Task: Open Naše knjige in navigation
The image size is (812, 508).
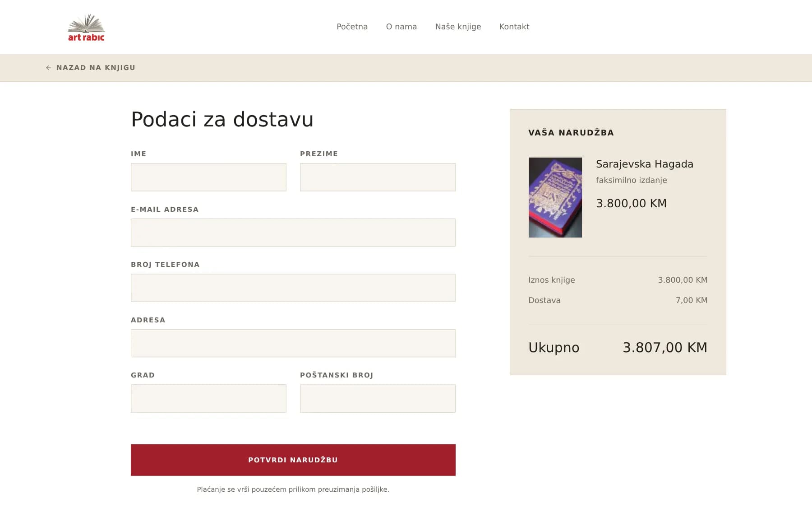Action: [458, 27]
